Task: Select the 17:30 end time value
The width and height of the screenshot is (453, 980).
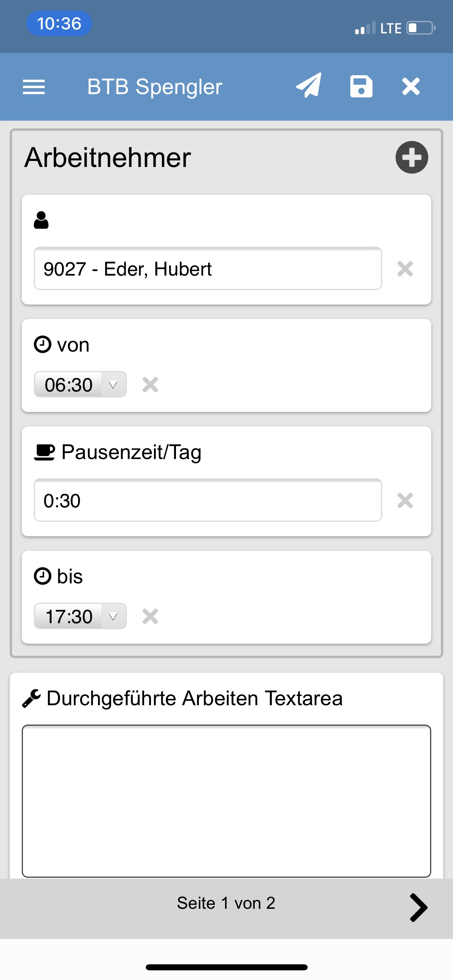Action: 69,616
